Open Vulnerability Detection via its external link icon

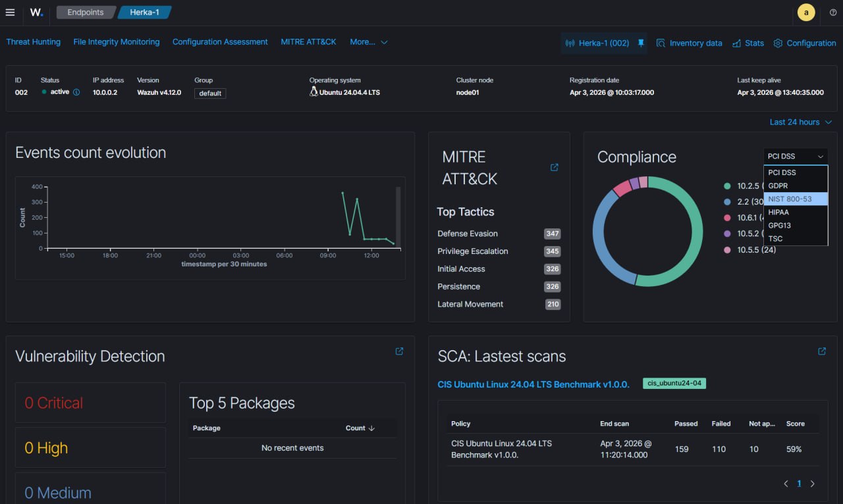pos(399,351)
